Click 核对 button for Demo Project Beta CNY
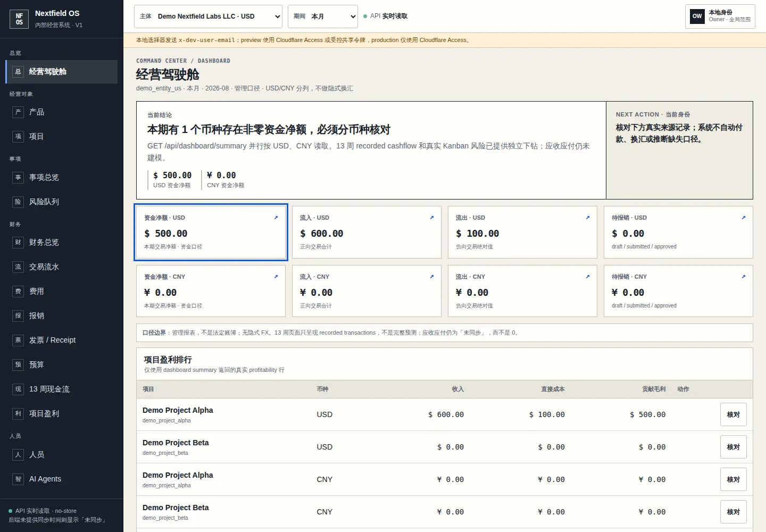 pyautogui.click(x=734, y=512)
